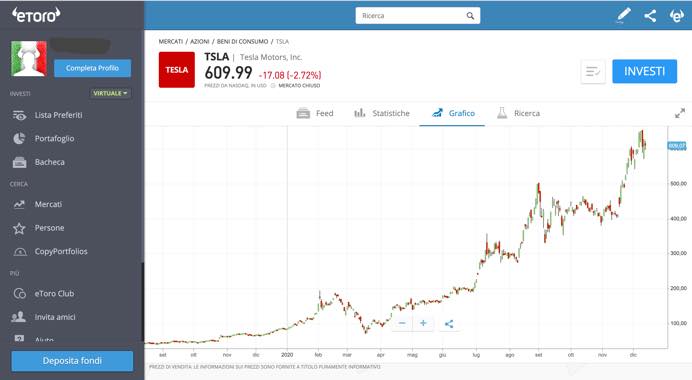Go to AZIONI breadcrumb link
This screenshot has width=692, height=380.
coord(199,41)
